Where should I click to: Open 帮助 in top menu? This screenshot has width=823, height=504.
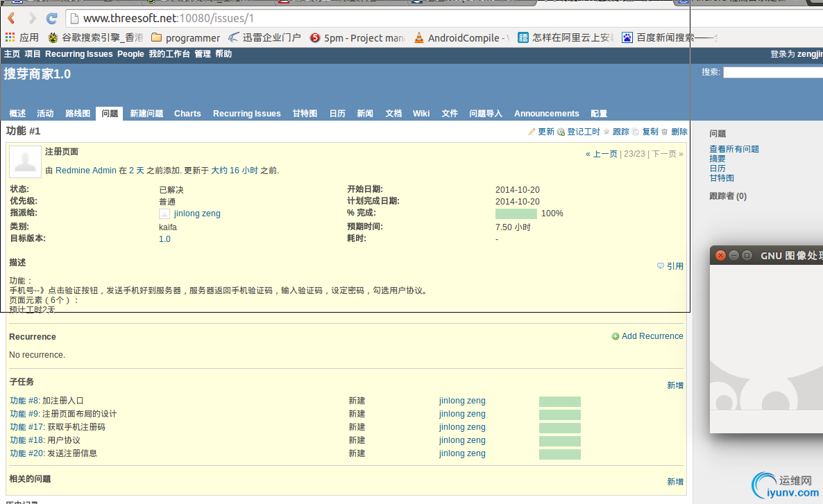tap(223, 54)
